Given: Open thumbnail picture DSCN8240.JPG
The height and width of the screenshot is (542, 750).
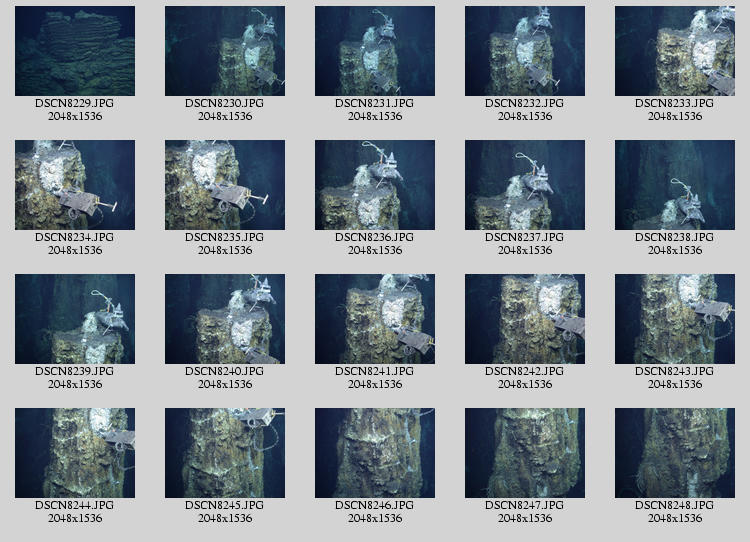Looking at the screenshot, I should (x=225, y=319).
